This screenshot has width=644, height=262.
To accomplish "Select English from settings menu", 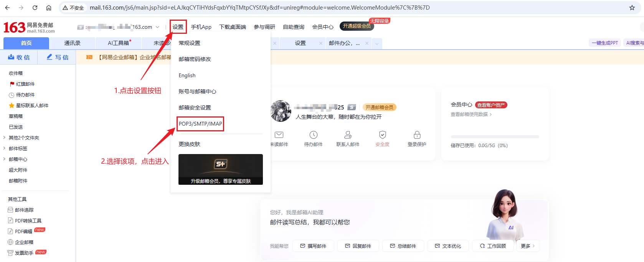I will 187,75.
